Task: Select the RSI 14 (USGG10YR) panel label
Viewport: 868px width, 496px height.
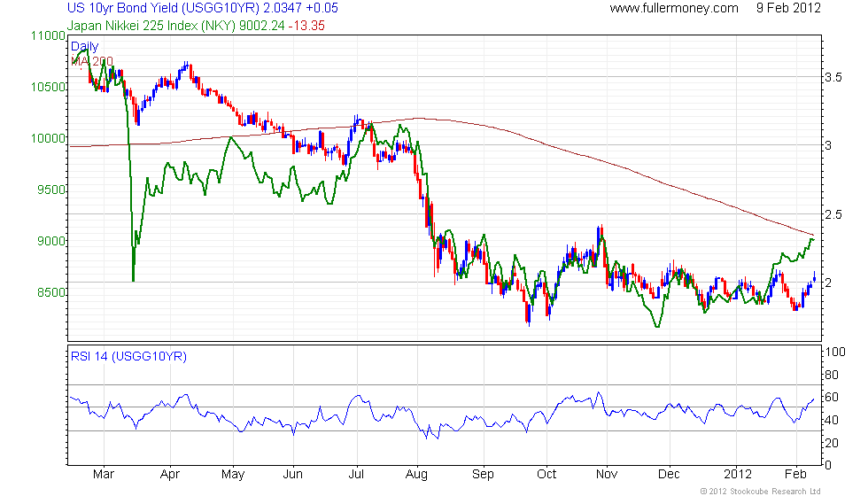Action: [x=129, y=357]
